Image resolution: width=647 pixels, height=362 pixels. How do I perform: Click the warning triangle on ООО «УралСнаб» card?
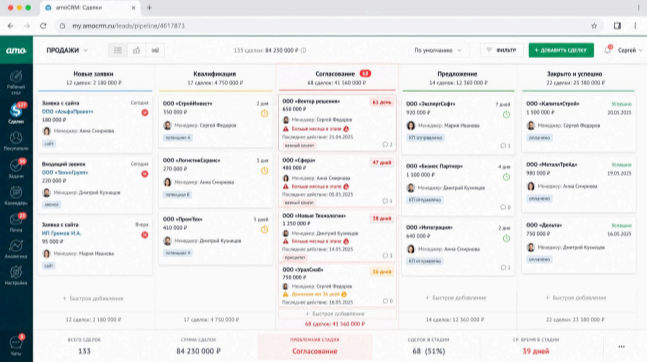click(285, 294)
